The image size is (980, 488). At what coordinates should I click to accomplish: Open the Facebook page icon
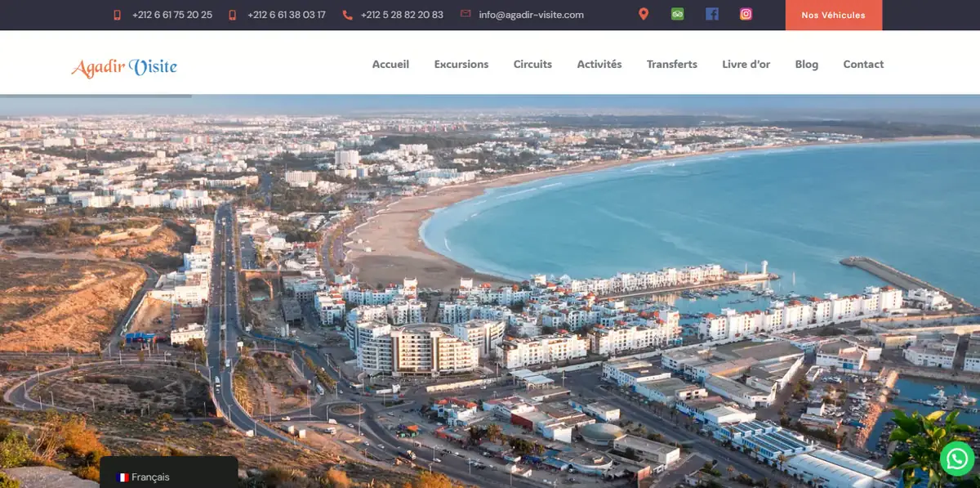pyautogui.click(x=712, y=14)
